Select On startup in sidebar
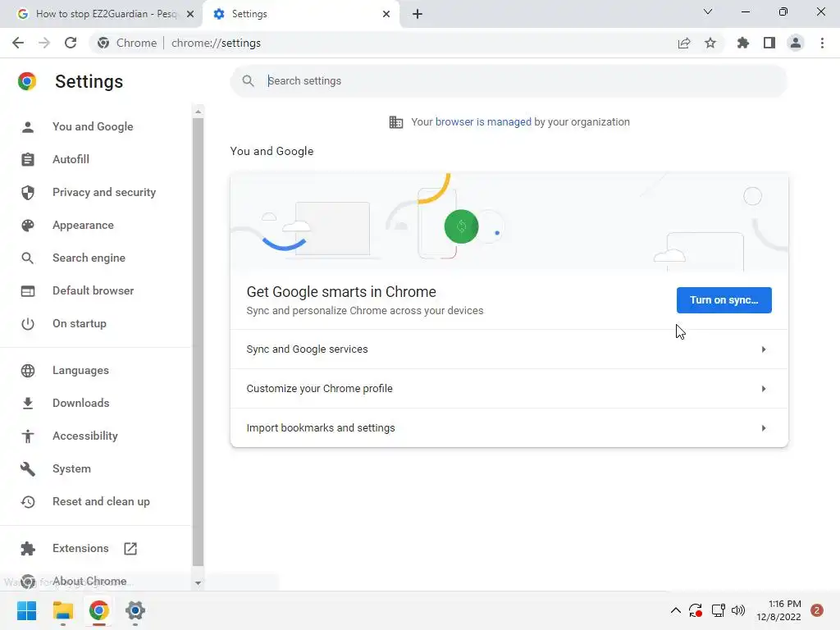Screen dimensions: 840x630 pyautogui.click(x=80, y=323)
